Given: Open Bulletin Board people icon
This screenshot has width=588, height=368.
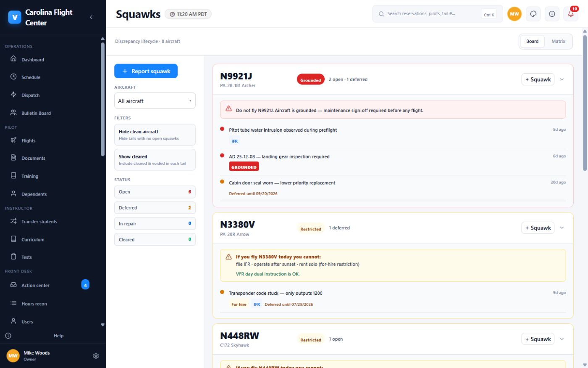Looking at the screenshot, I should (x=13, y=113).
